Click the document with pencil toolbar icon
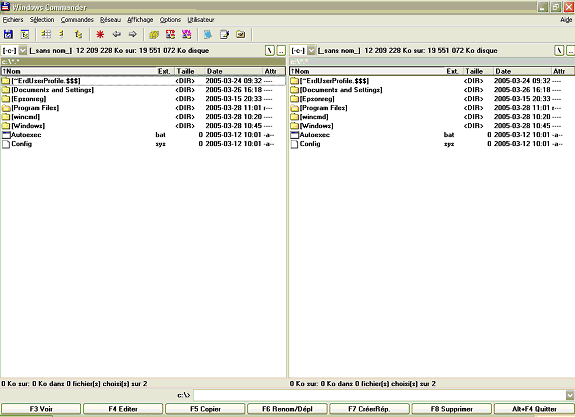Screen dimensions: 575x417 [224, 34]
